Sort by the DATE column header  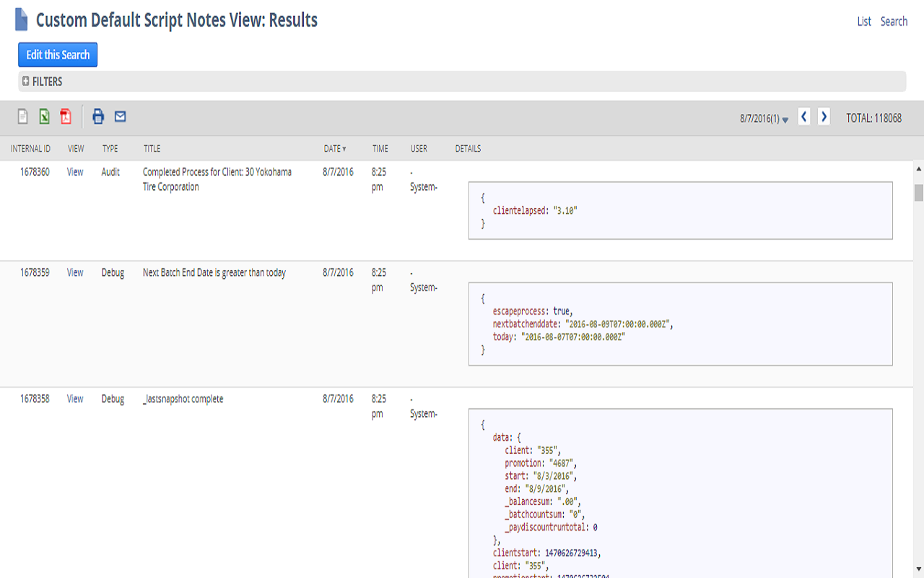point(335,149)
